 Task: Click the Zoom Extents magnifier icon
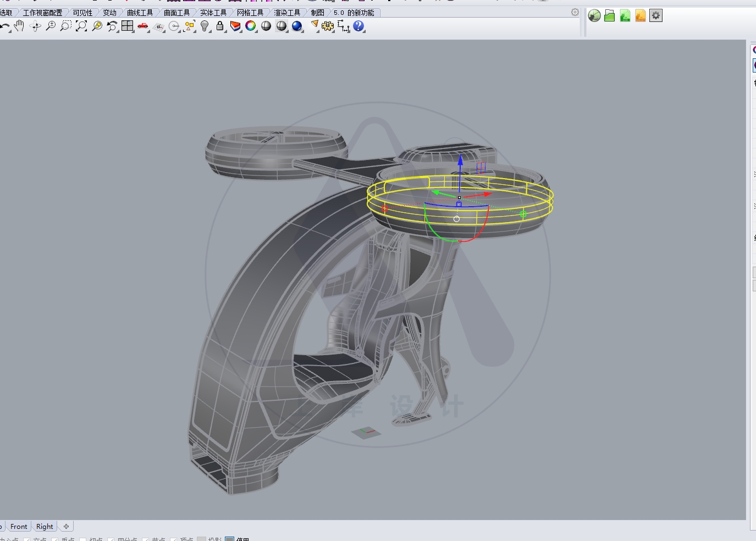[81, 26]
